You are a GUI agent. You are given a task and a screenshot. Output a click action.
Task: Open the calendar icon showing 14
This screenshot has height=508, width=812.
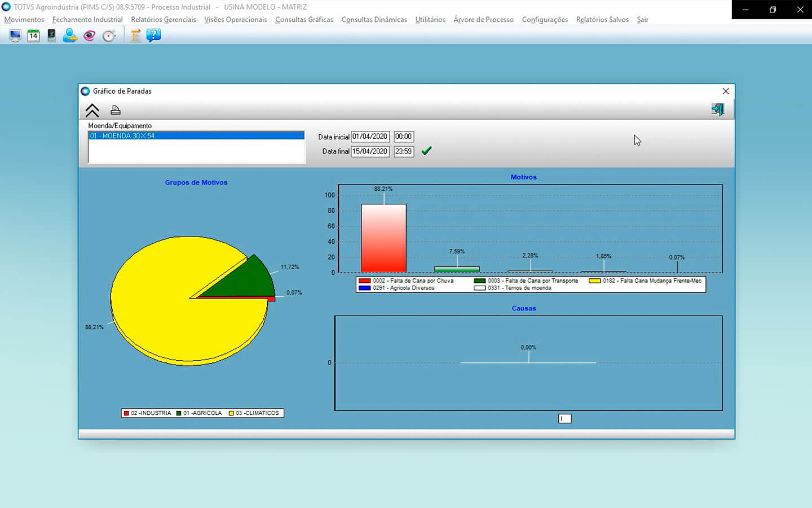(x=33, y=36)
